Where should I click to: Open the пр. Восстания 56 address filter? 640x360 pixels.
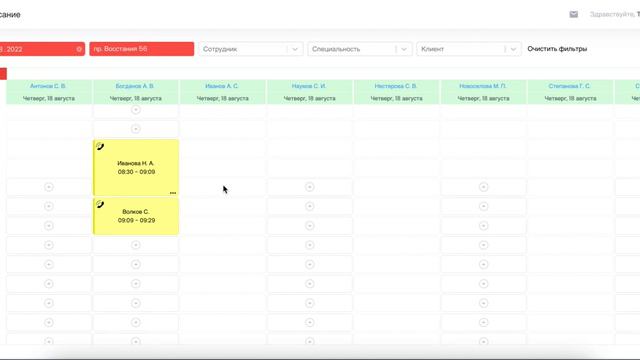tap(142, 49)
